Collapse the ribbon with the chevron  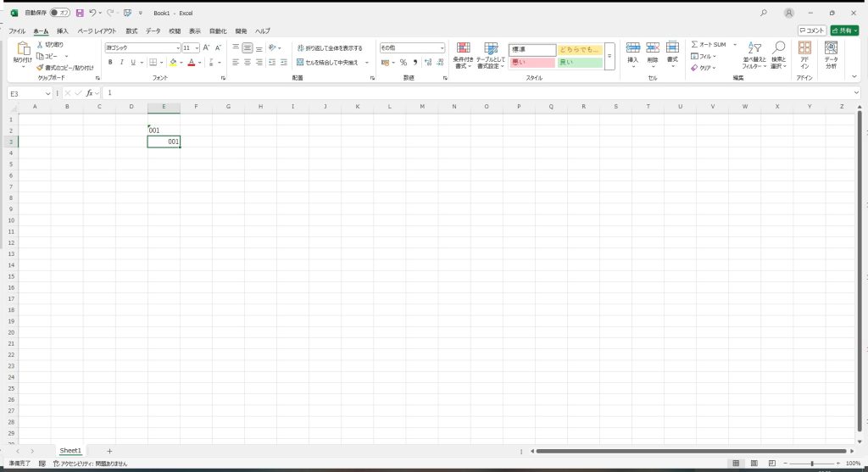854,76
